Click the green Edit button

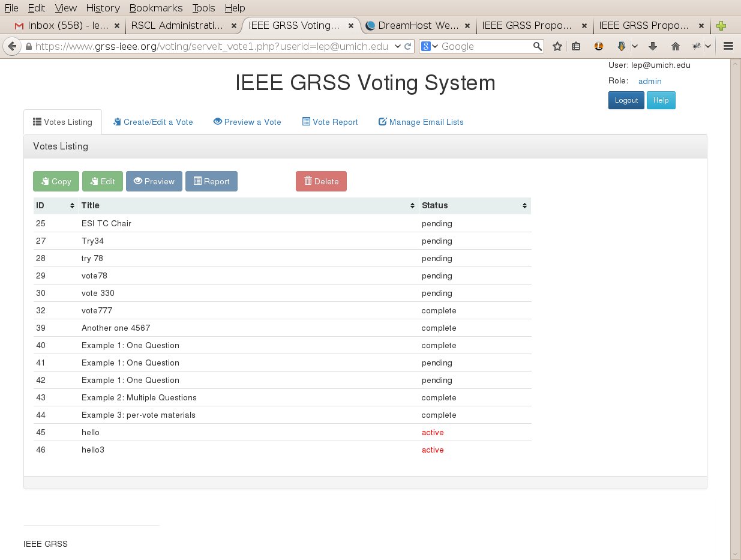pos(103,181)
